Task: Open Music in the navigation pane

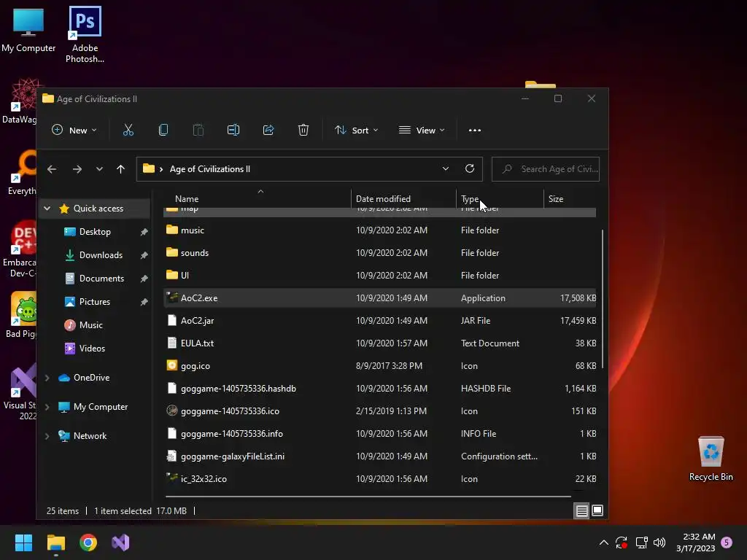Action: coord(90,325)
